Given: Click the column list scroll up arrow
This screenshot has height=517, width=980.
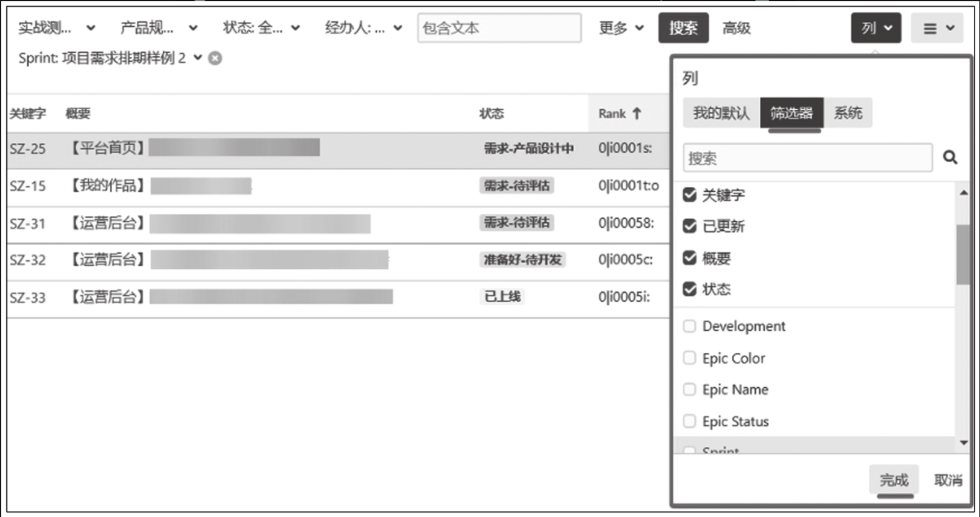Looking at the screenshot, I should click(x=963, y=193).
